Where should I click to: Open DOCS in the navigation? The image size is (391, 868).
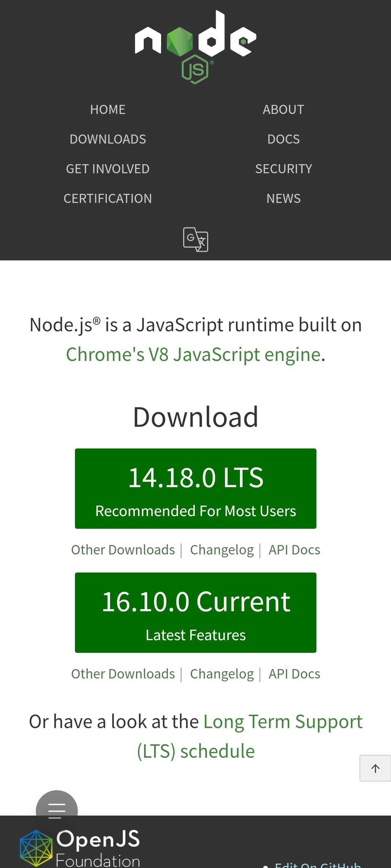pos(283,139)
